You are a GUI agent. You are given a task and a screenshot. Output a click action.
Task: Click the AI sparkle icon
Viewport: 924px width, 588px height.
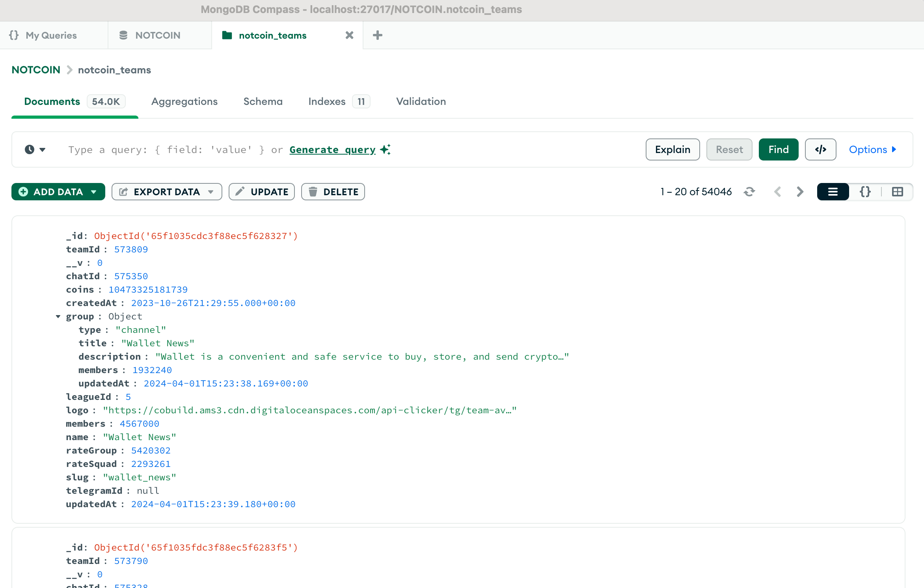pyautogui.click(x=386, y=149)
